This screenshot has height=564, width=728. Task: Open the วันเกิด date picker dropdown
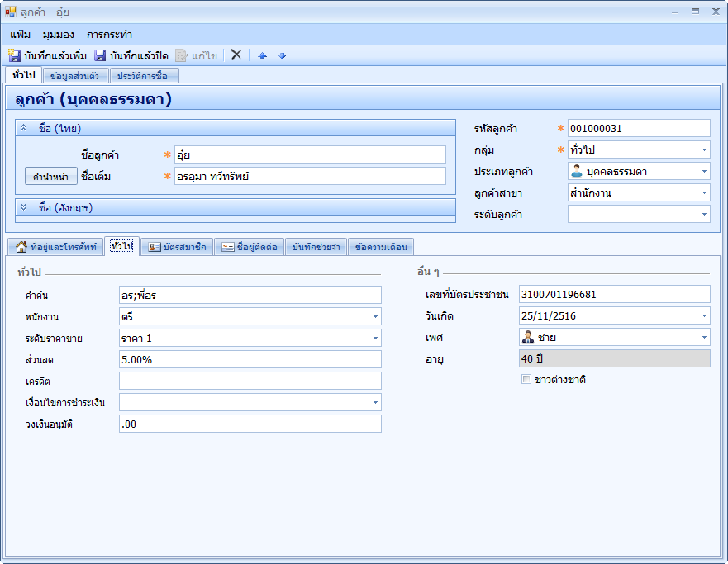pos(703,316)
